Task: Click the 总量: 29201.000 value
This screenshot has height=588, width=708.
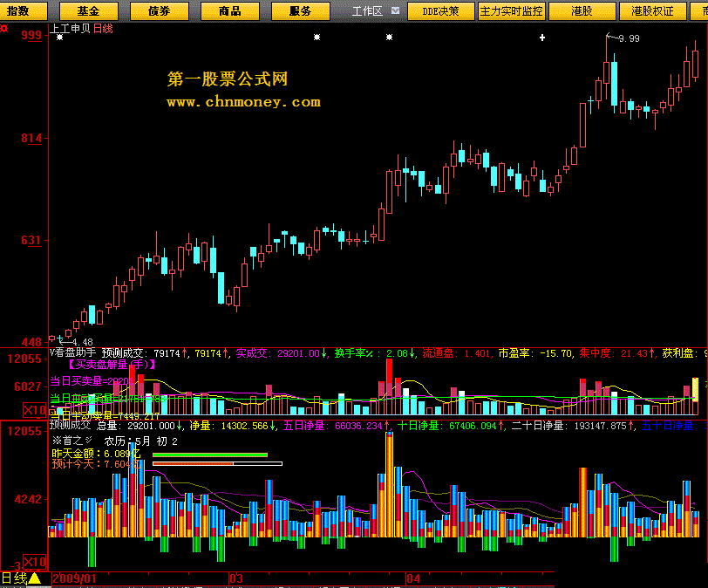Action: coord(140,426)
